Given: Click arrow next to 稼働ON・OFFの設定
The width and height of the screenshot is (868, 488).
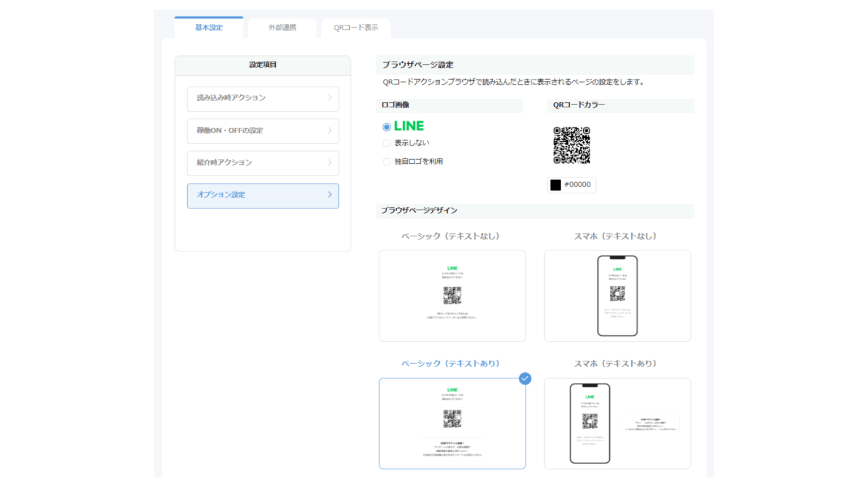Looking at the screenshot, I should 329,130.
